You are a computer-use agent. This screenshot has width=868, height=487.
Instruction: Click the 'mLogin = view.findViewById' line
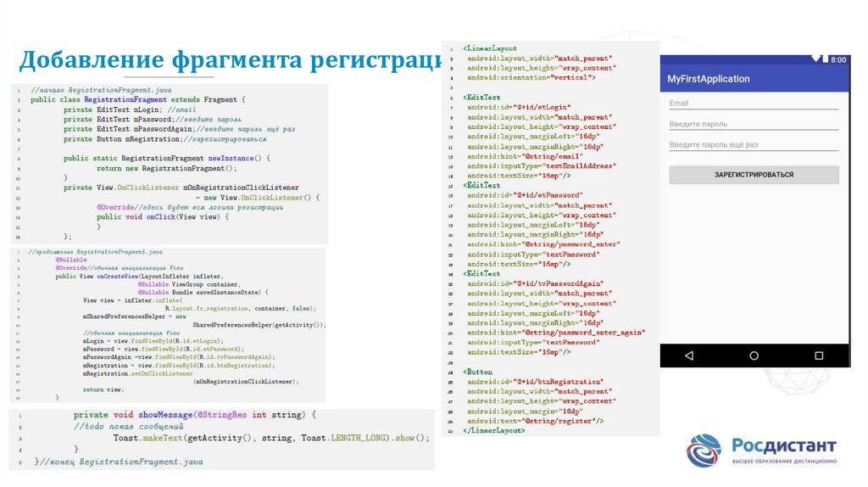tap(153, 341)
